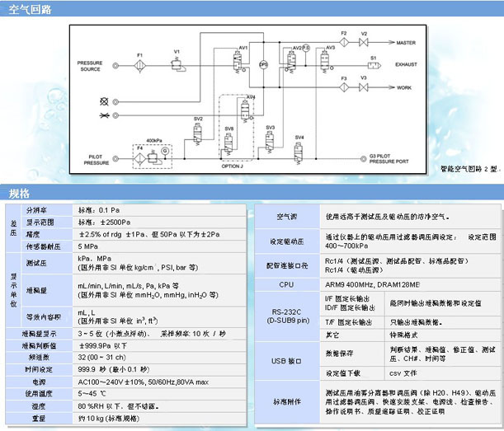The width and height of the screenshot is (504, 431).
Task: Click the 规格 section header
Action: click(18, 193)
